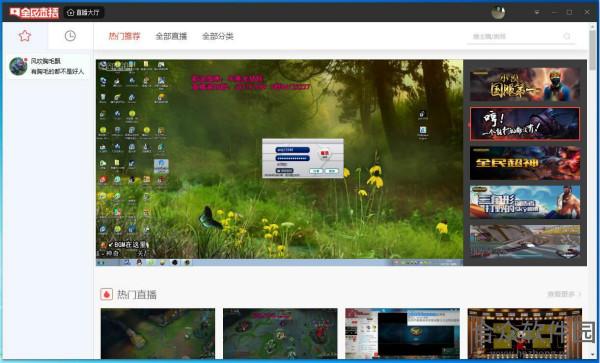600x363 pixels.
Task: Select the racing game banner thumbnail
Action: coord(525,241)
